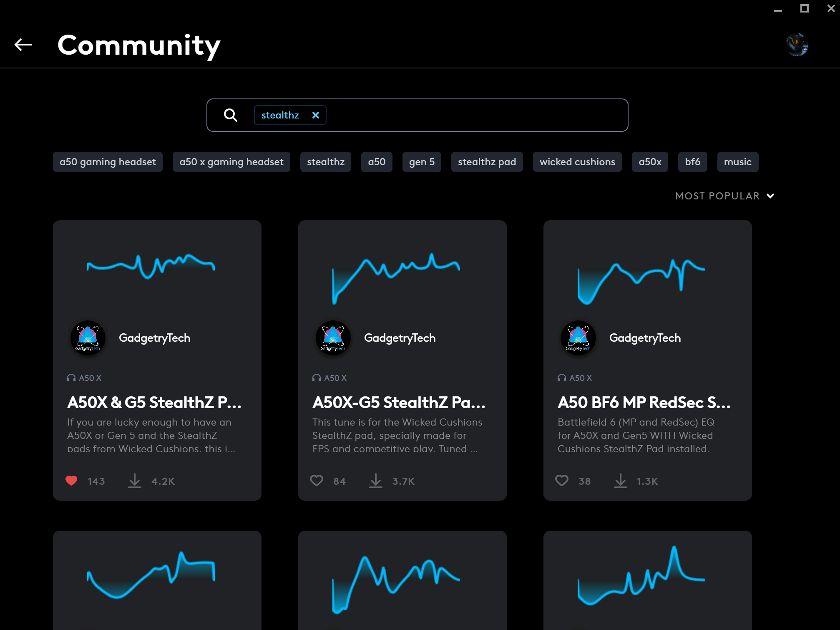Screen dimensions: 840x630
Task: Click the 84 likes count
Action: click(x=340, y=481)
